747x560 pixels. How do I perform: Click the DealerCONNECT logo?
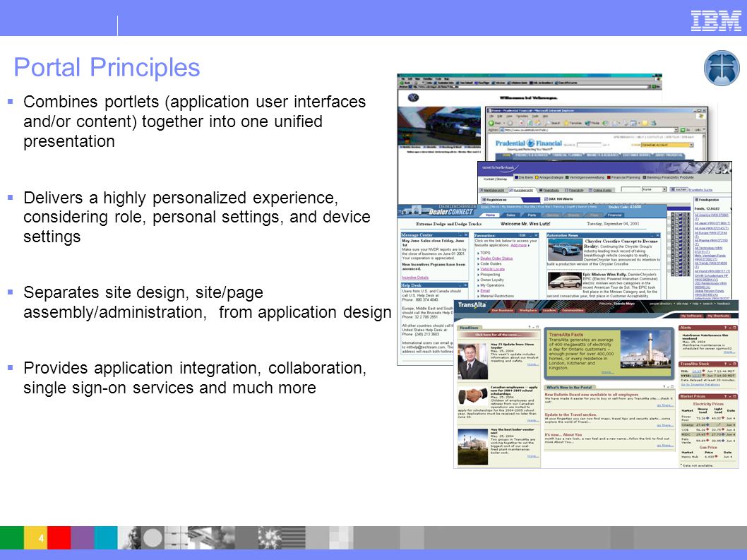point(451,212)
